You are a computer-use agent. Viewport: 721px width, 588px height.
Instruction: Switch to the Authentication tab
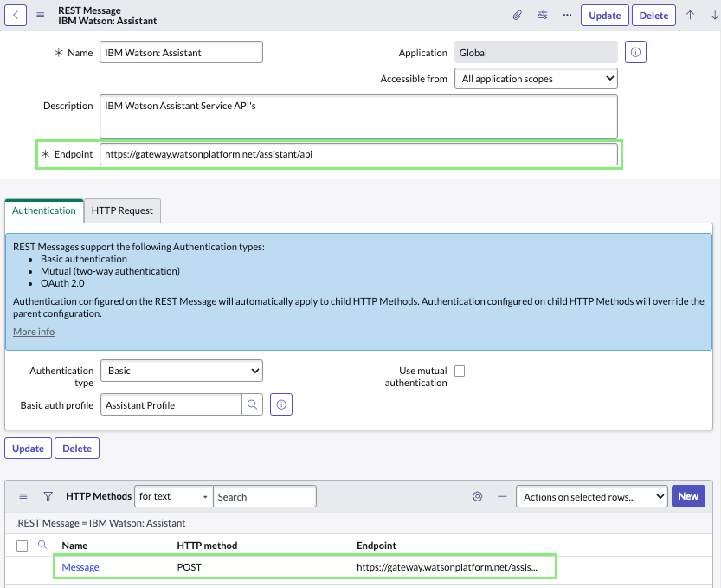pyautogui.click(x=43, y=210)
